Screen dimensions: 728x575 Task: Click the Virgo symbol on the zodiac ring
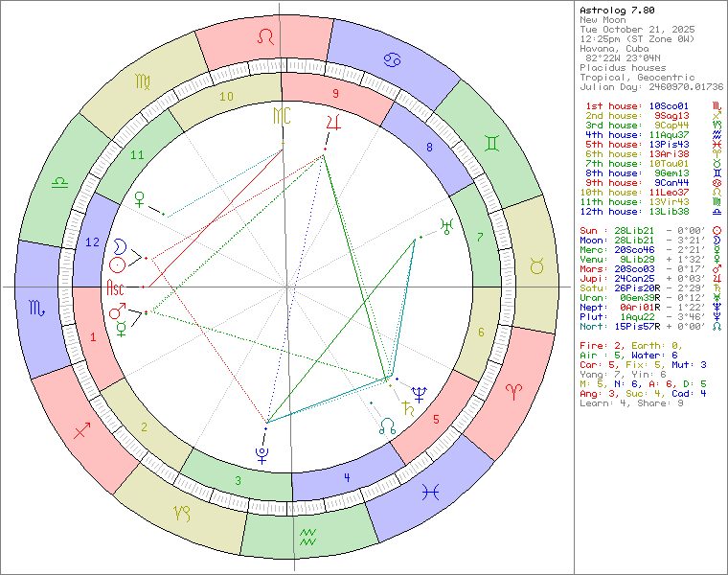(140, 82)
